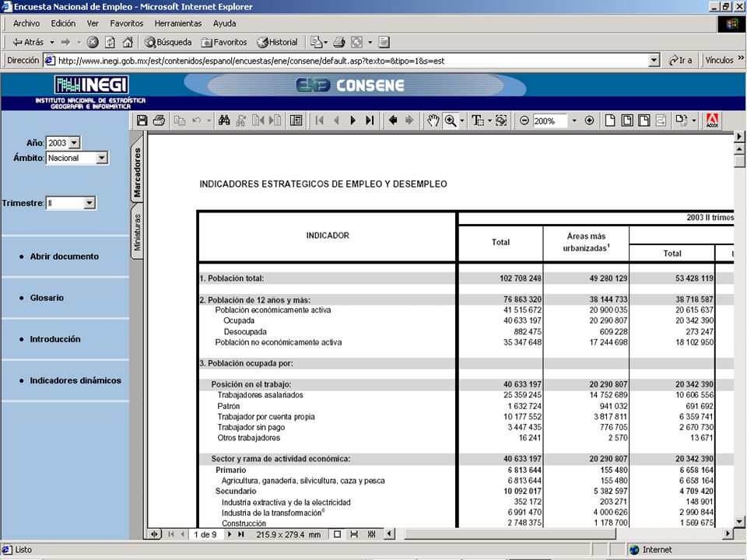This screenshot has height=560, width=747.
Task: Open the Ámbito Nacional dropdown
Action: click(101, 158)
